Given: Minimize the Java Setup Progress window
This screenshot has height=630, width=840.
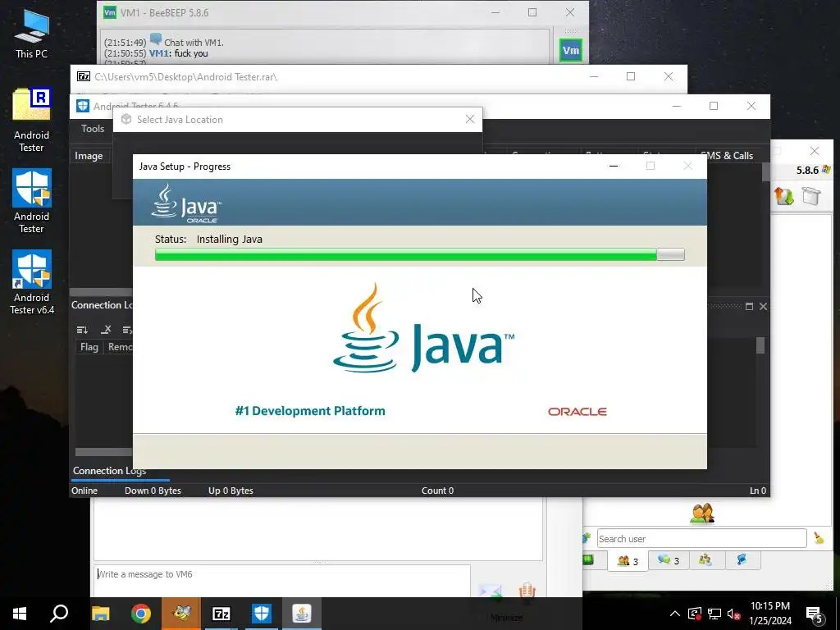Looking at the screenshot, I should 614,166.
